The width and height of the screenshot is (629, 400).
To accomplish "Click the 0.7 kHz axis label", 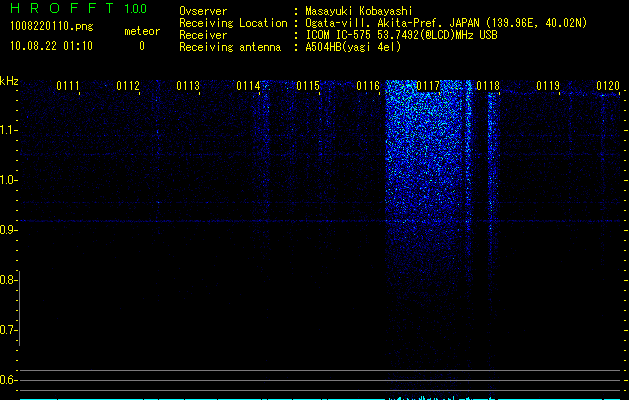I will tap(7, 330).
